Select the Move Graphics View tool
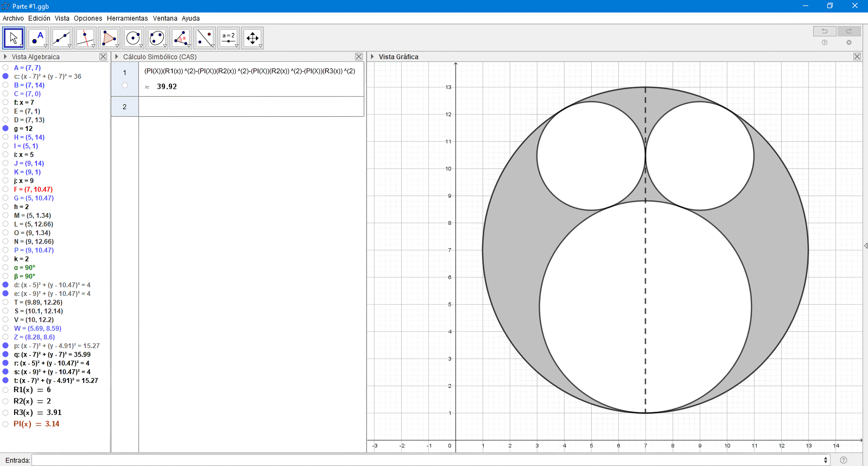The image size is (868, 466). [252, 38]
